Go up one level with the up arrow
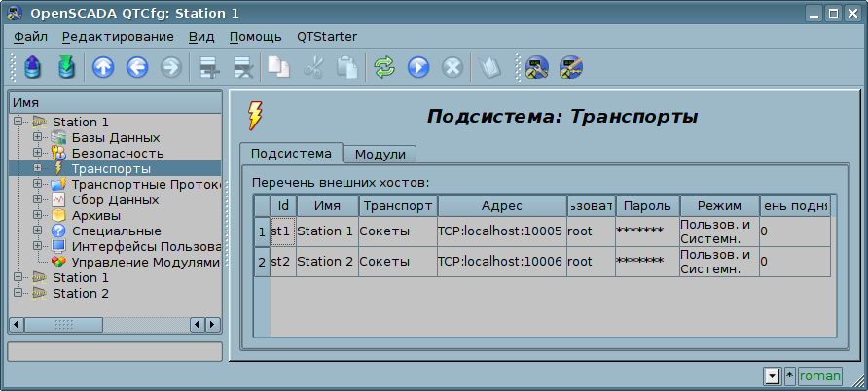Viewport: 868px width, 391px height. [102, 67]
